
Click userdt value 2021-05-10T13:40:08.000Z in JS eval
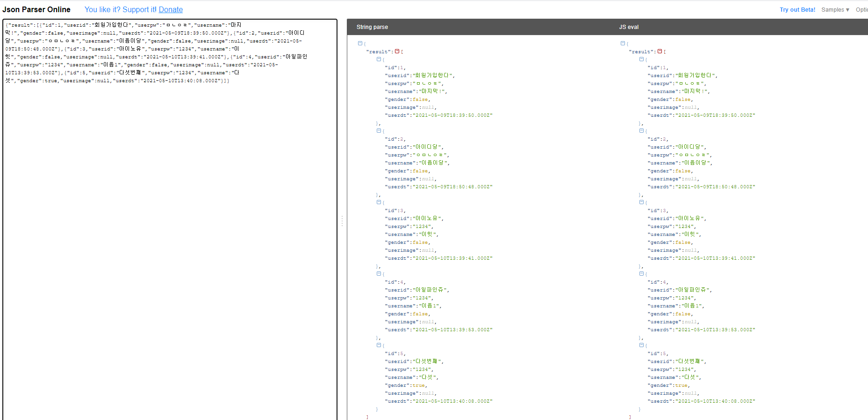pyautogui.click(x=715, y=401)
